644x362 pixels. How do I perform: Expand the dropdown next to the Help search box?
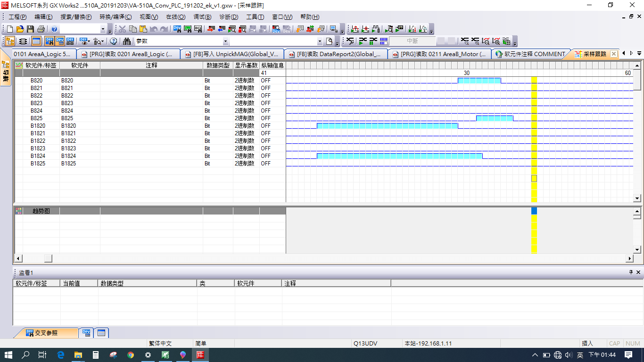click(103, 29)
